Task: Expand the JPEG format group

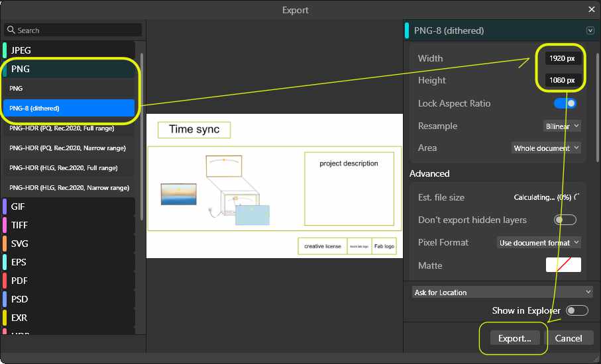Action: pyautogui.click(x=69, y=50)
